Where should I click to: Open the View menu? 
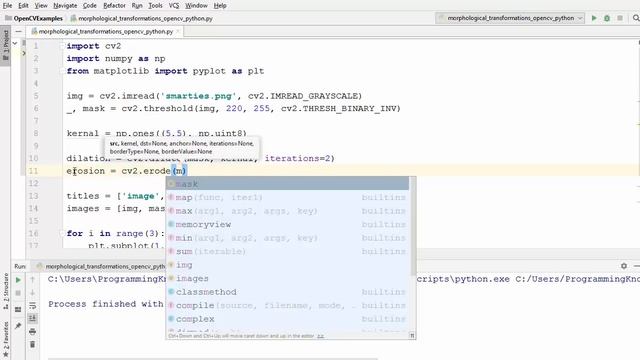[x=41, y=6]
